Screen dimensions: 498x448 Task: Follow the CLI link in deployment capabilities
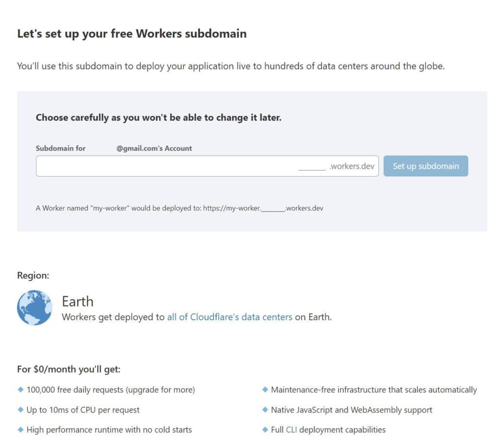tap(291, 430)
